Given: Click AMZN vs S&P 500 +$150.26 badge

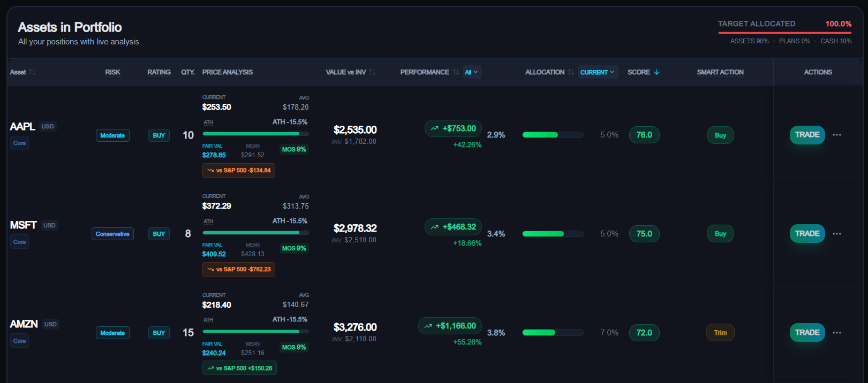Looking at the screenshot, I should [239, 368].
